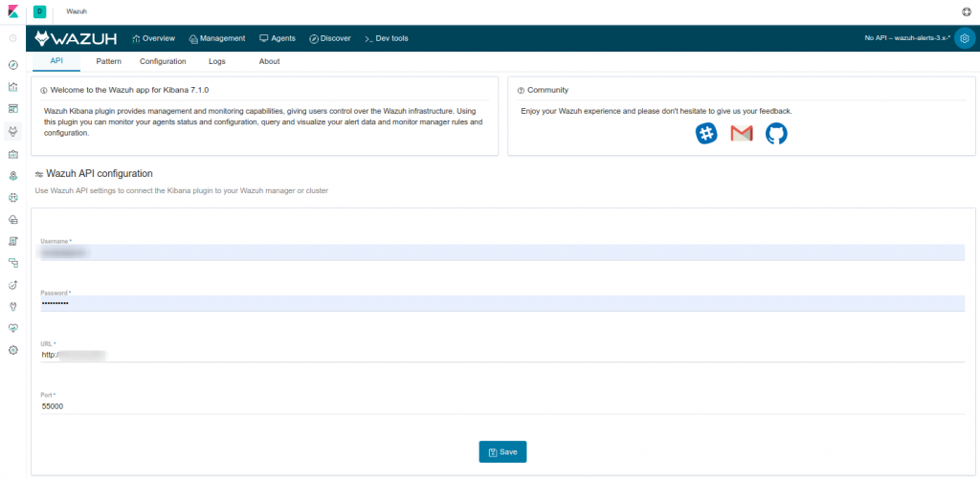Go to Discover in Wazuh navigation bar
The image size is (980, 479).
pos(330,38)
